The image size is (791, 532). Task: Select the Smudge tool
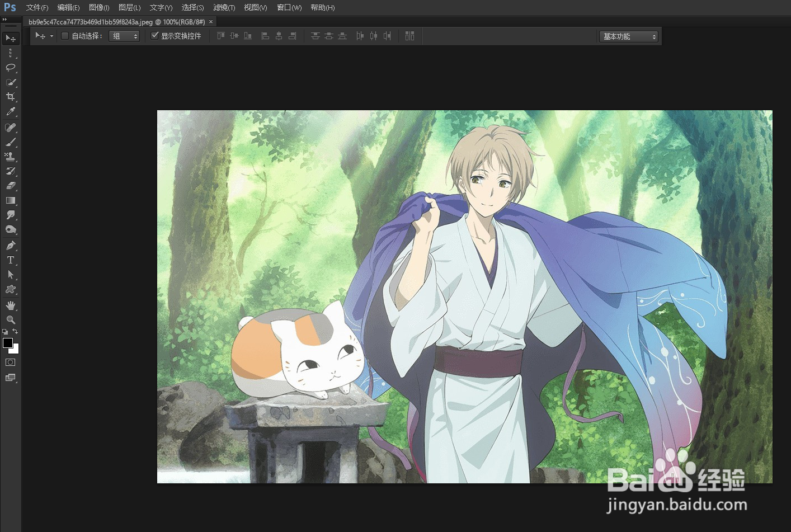click(10, 215)
